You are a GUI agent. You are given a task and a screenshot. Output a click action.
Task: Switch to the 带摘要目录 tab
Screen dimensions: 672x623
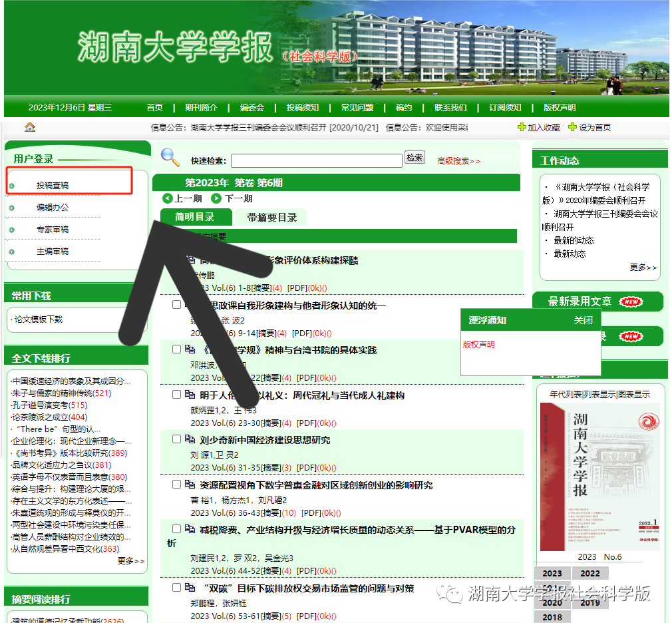pyautogui.click(x=271, y=218)
